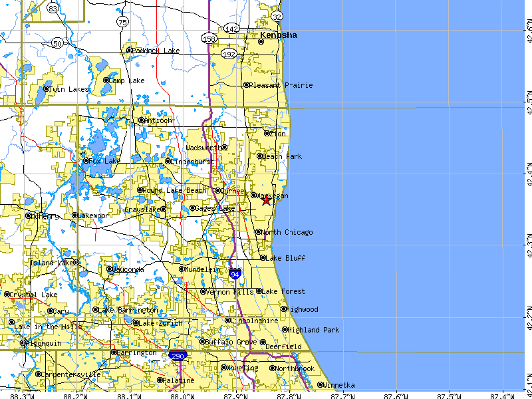Image resolution: width=532 pixels, height=399 pixels.
Task: Click the Crystal Lake city label
Action: pyautogui.click(x=33, y=295)
